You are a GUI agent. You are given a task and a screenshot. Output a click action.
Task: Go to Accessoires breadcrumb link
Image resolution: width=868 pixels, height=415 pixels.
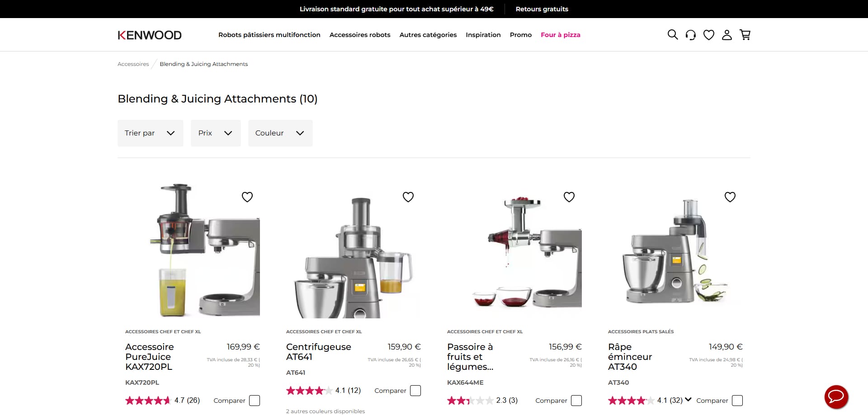tap(133, 64)
